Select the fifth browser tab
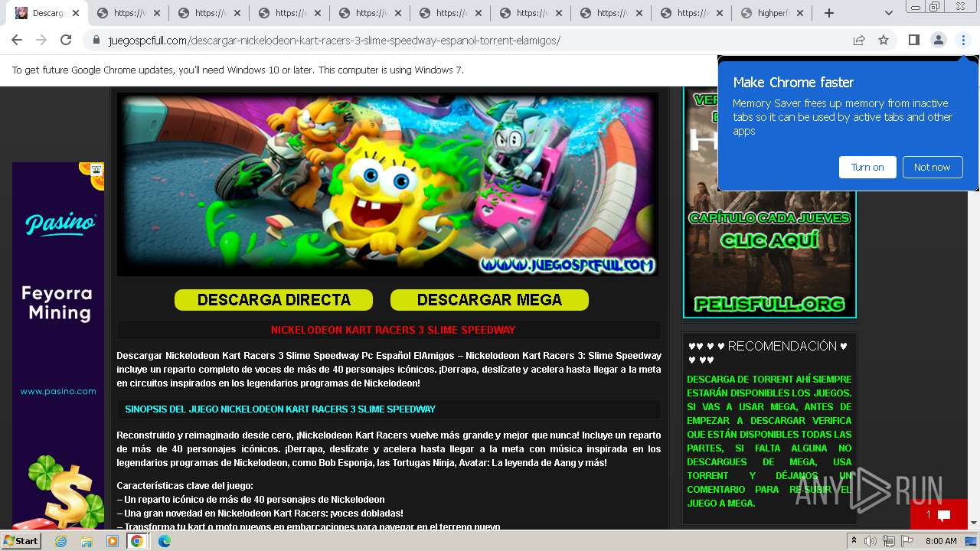Image resolution: width=980 pixels, height=551 pixels. [x=371, y=13]
